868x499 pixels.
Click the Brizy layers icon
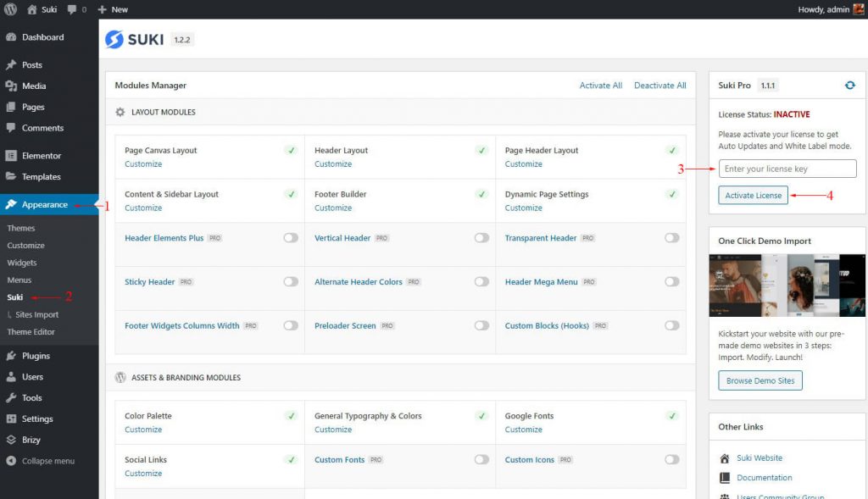[x=10, y=440]
